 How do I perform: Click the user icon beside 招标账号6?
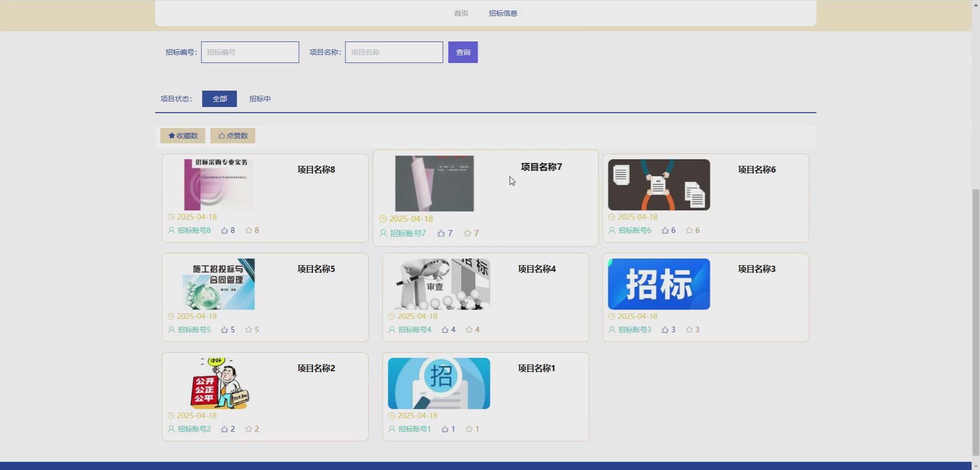[x=611, y=230]
